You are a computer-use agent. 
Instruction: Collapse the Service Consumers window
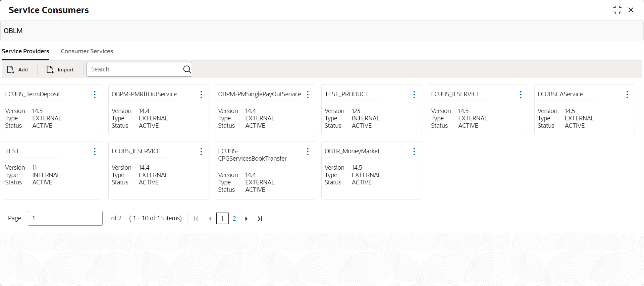click(618, 10)
